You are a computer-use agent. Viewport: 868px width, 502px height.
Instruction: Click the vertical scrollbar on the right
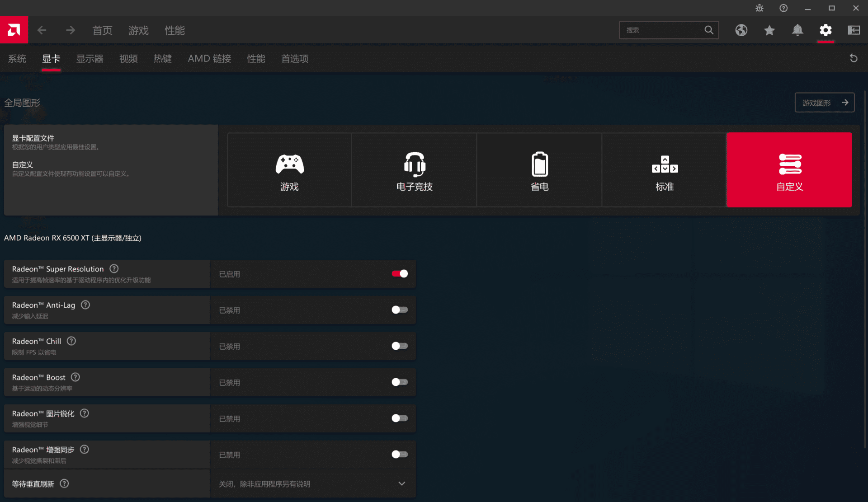[x=865, y=269]
